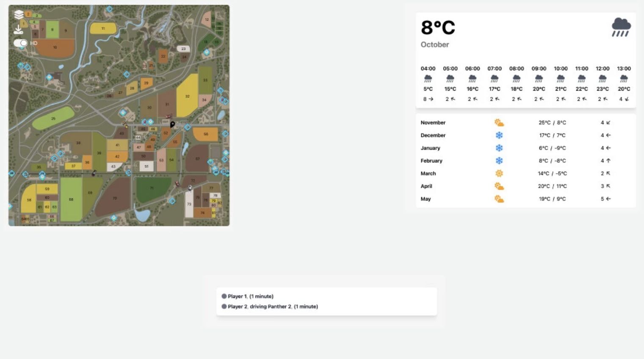Select field 32 on the map
The height and width of the screenshot is (359, 644).
point(187,96)
